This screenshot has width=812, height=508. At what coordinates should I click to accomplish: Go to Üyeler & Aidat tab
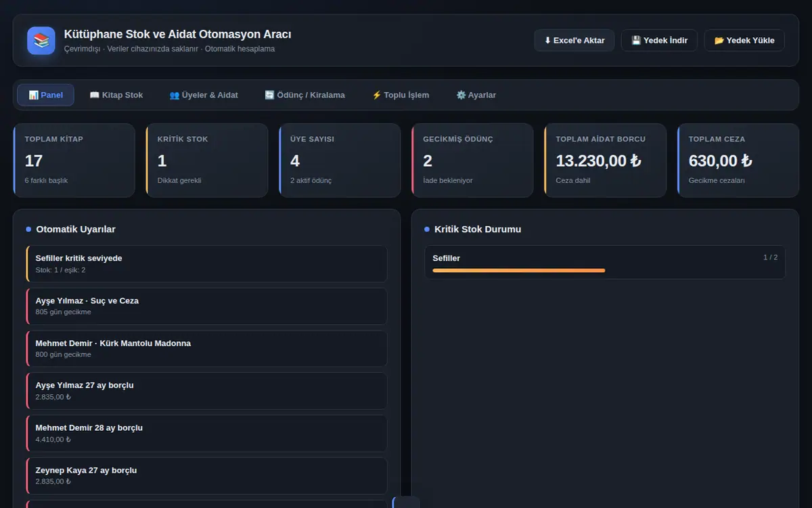coord(204,95)
